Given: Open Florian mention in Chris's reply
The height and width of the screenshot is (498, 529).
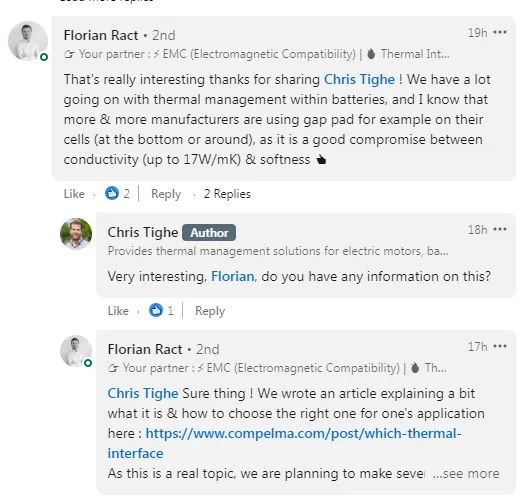Looking at the screenshot, I should 232,277.
